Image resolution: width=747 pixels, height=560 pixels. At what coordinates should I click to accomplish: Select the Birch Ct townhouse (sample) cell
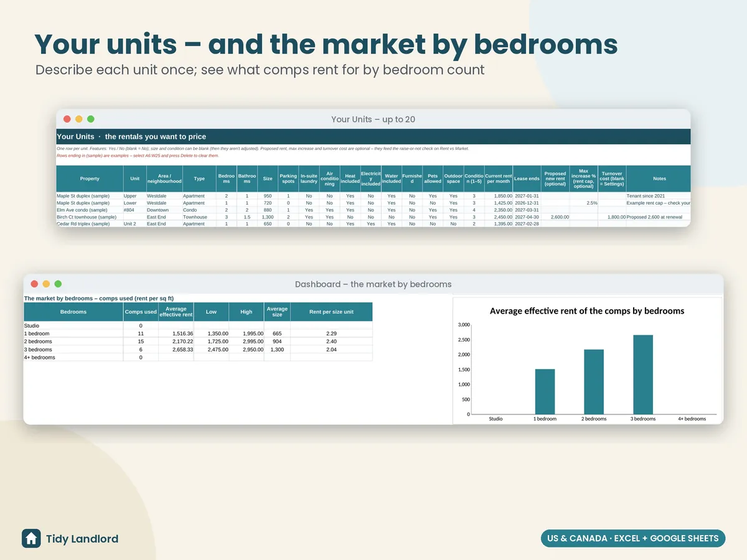pos(90,217)
